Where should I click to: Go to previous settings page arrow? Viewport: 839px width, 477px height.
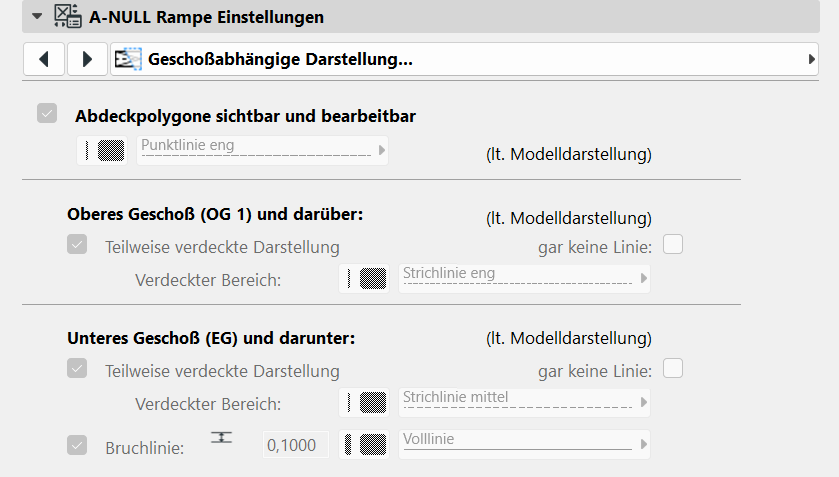click(x=43, y=60)
